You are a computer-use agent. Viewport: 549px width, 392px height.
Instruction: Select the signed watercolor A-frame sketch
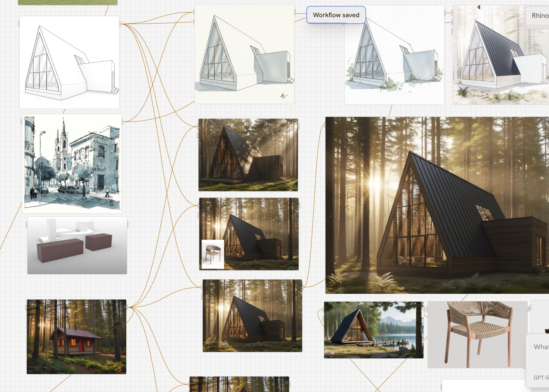(x=245, y=54)
